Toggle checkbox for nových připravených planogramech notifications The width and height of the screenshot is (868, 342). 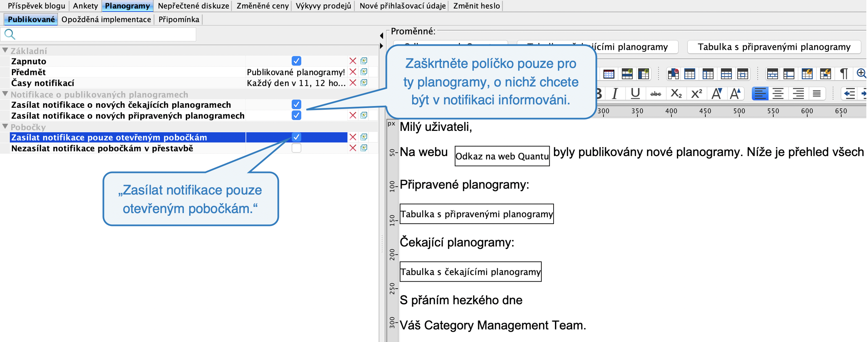point(297,116)
